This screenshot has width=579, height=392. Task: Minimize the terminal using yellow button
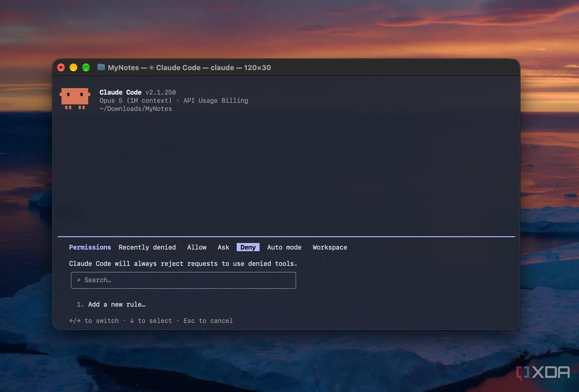[x=73, y=68]
